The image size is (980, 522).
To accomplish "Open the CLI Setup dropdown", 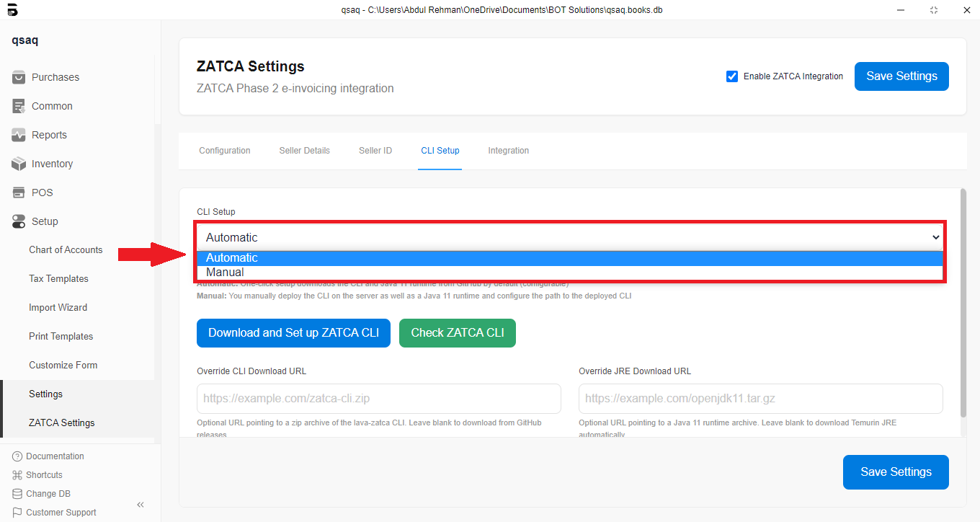I will [x=569, y=237].
